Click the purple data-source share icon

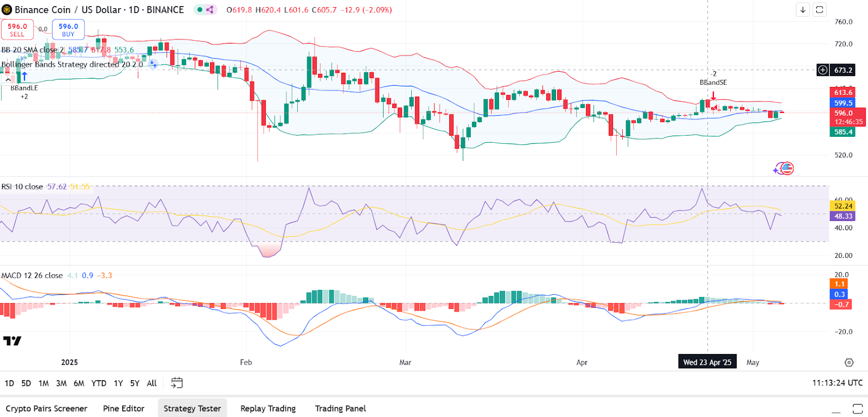point(210,10)
